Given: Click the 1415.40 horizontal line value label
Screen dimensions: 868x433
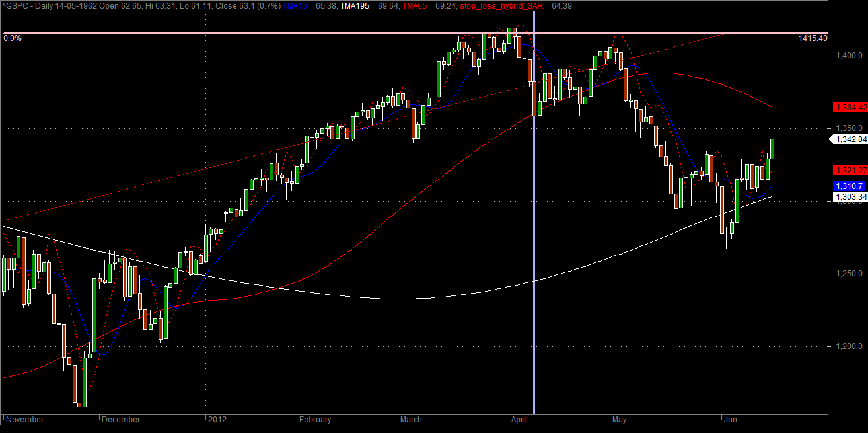Looking at the screenshot, I should point(813,38).
